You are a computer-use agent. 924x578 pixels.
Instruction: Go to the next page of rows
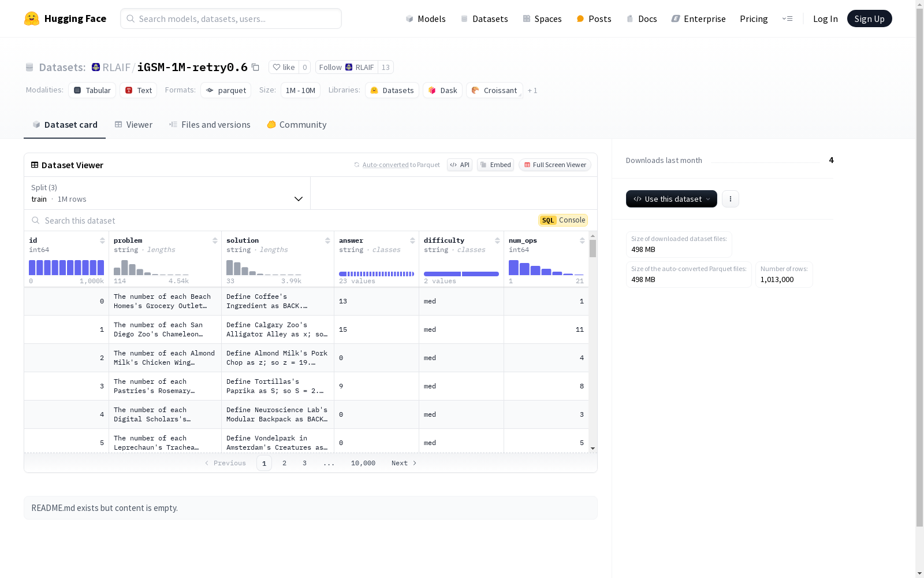tap(404, 463)
